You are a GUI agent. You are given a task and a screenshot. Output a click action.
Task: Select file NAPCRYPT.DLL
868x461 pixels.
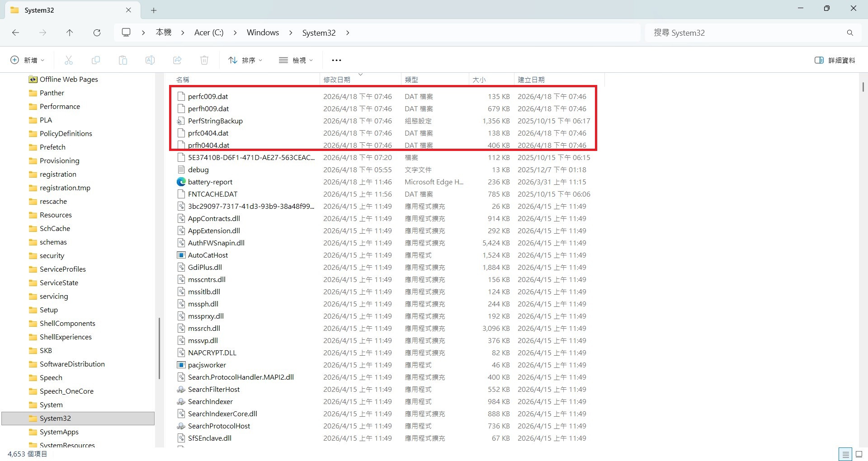212,353
